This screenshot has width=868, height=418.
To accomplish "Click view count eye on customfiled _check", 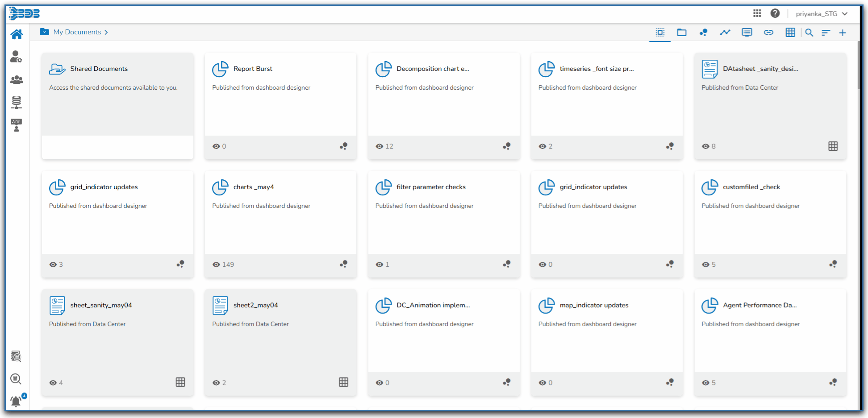I will (x=705, y=265).
